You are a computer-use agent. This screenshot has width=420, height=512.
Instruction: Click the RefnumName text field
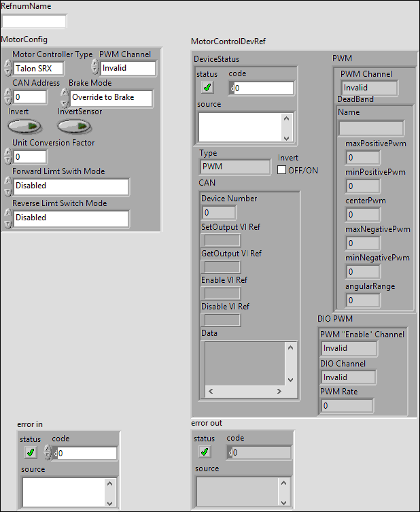tap(34, 22)
